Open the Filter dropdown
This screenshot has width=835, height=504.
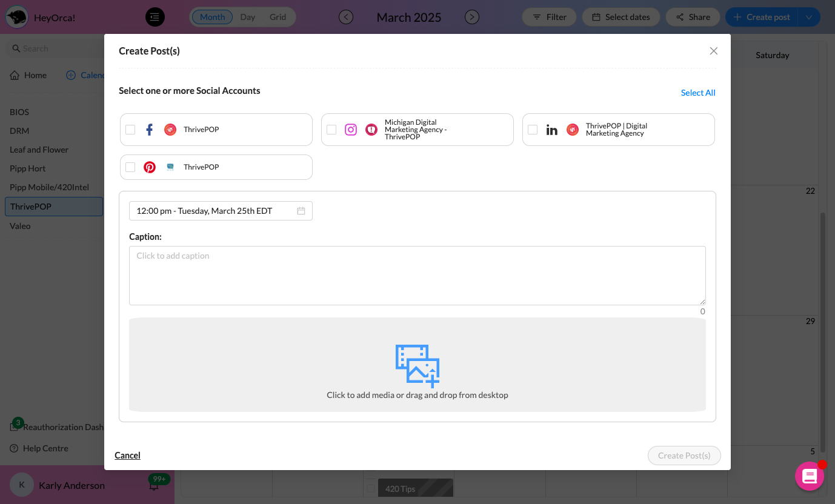click(549, 17)
